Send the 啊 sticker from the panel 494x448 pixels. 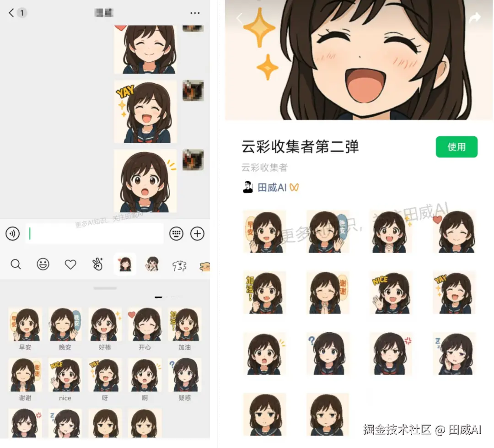click(x=145, y=375)
